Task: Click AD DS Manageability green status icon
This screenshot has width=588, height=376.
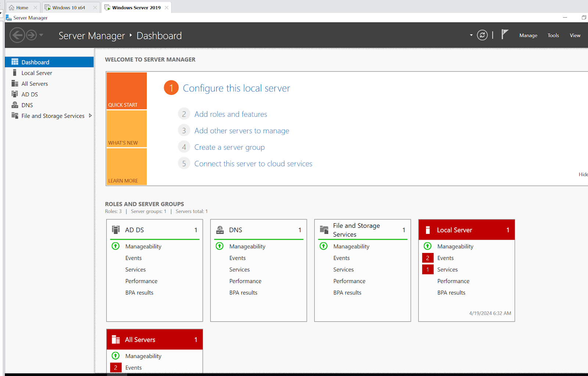Action: click(115, 246)
